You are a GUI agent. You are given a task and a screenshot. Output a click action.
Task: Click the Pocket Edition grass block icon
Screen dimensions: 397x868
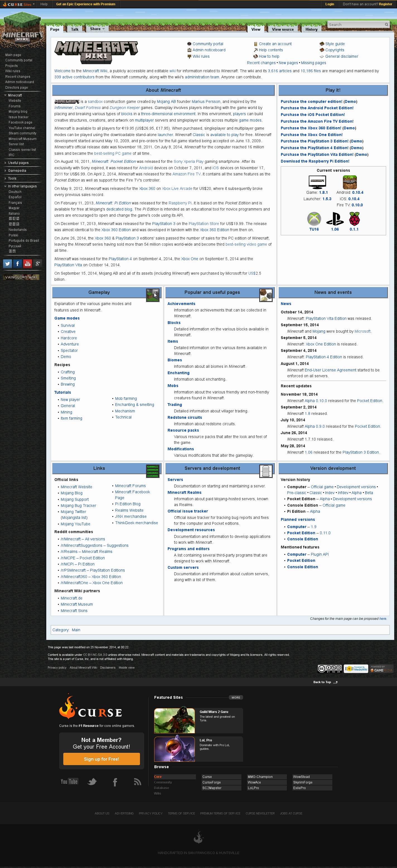350,182
